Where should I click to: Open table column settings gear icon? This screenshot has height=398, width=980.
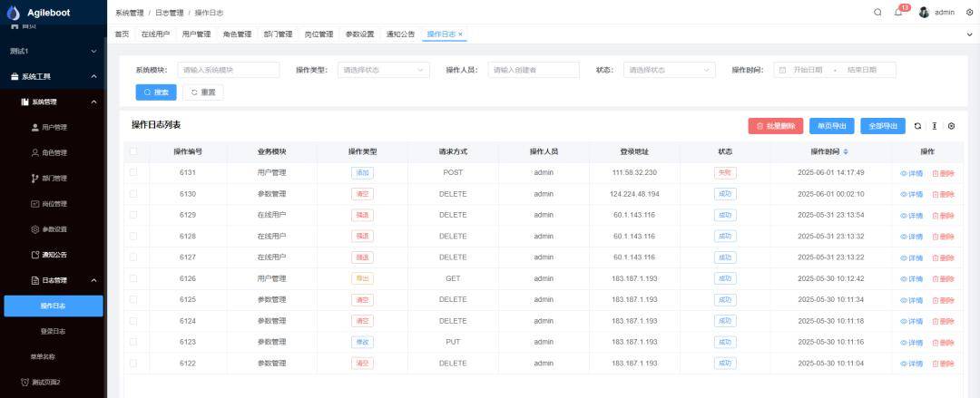pos(951,126)
